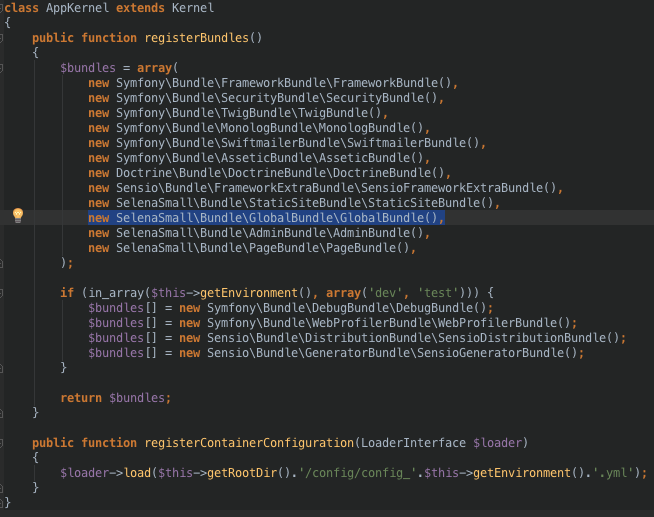Screen dimensions: 654x517
Task: Click the 'dev' string in the array
Action: tap(385, 293)
